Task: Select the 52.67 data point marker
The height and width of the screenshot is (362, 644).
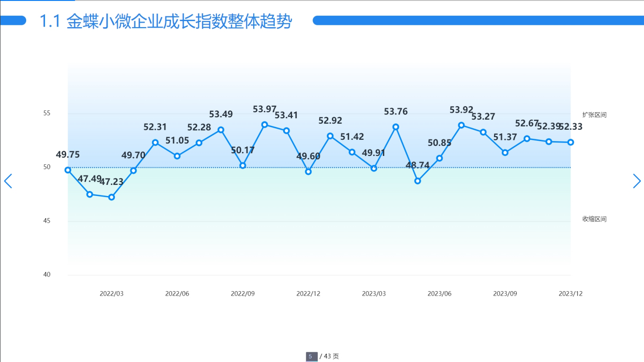Action: (x=527, y=138)
